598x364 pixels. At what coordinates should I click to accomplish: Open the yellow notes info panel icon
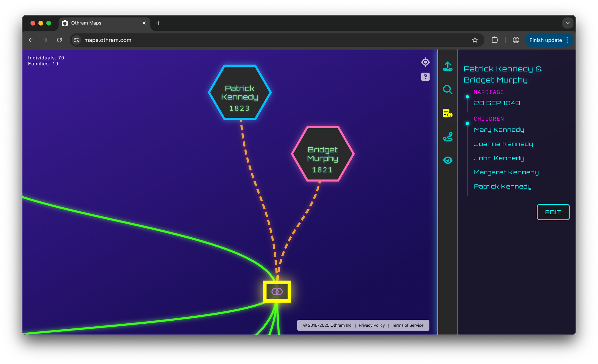coord(448,113)
